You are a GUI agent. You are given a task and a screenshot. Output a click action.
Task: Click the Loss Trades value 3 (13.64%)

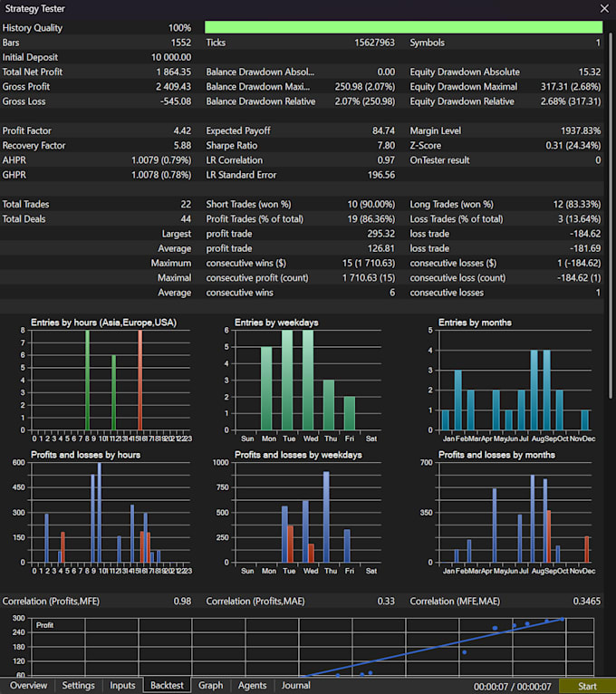tap(579, 218)
